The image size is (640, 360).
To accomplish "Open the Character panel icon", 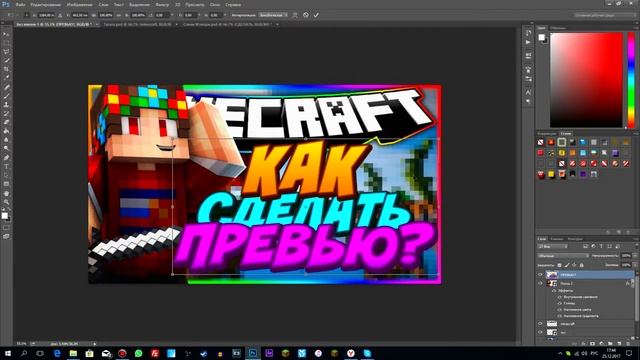I will coord(528,93).
